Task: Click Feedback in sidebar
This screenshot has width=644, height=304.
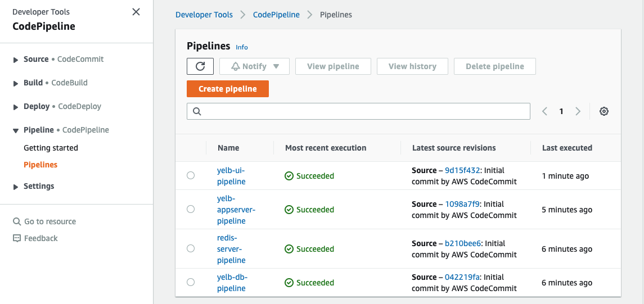Action: (40, 238)
